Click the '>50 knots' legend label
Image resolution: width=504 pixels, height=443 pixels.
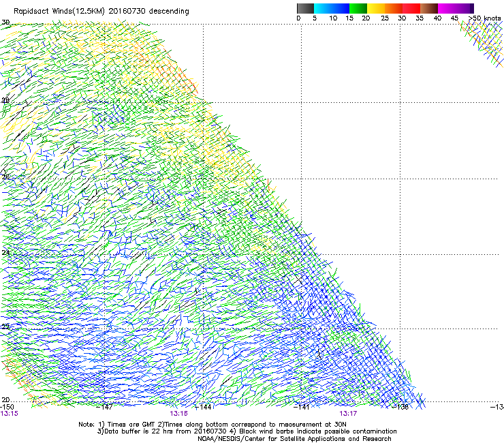click(485, 18)
